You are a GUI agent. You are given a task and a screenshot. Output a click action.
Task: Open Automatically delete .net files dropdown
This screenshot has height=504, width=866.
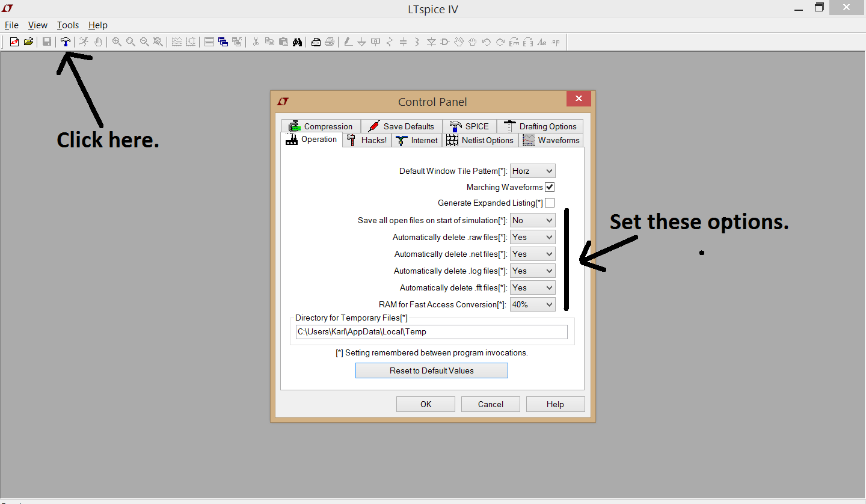[x=533, y=254]
